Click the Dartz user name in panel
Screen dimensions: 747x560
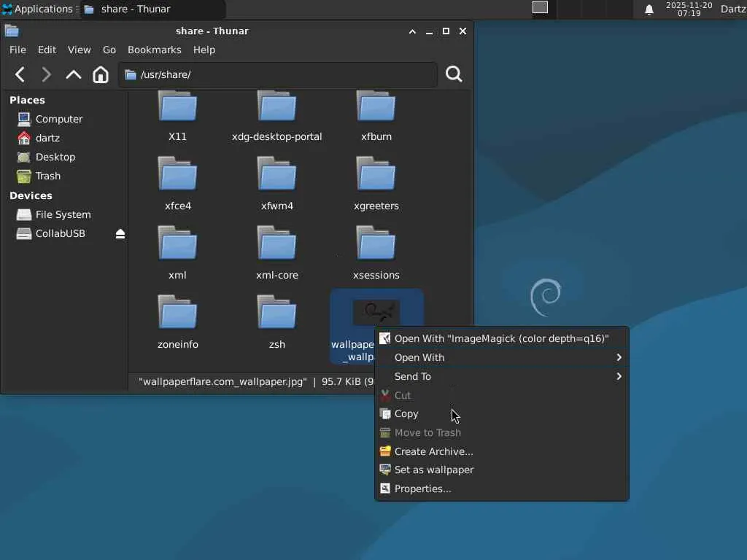(x=732, y=9)
